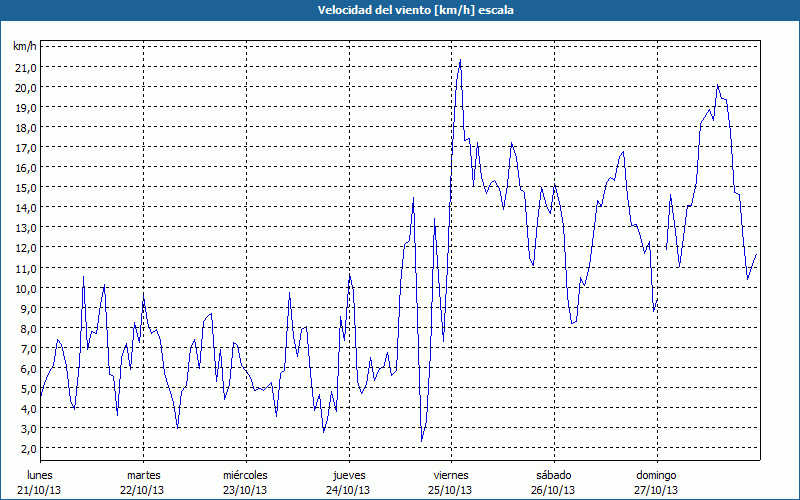800x500 pixels.
Task: Click the 10,0 y-axis label
Action: [25, 288]
